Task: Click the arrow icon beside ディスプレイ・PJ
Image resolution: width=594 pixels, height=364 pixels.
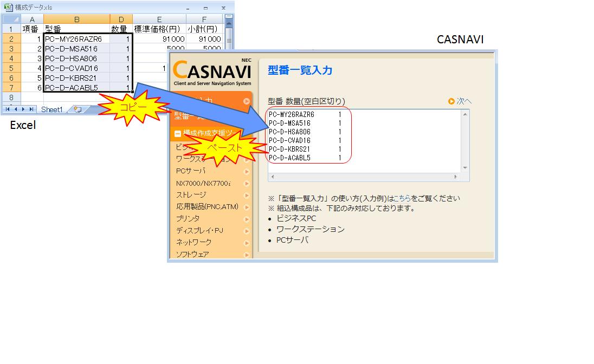Action: pos(247,231)
